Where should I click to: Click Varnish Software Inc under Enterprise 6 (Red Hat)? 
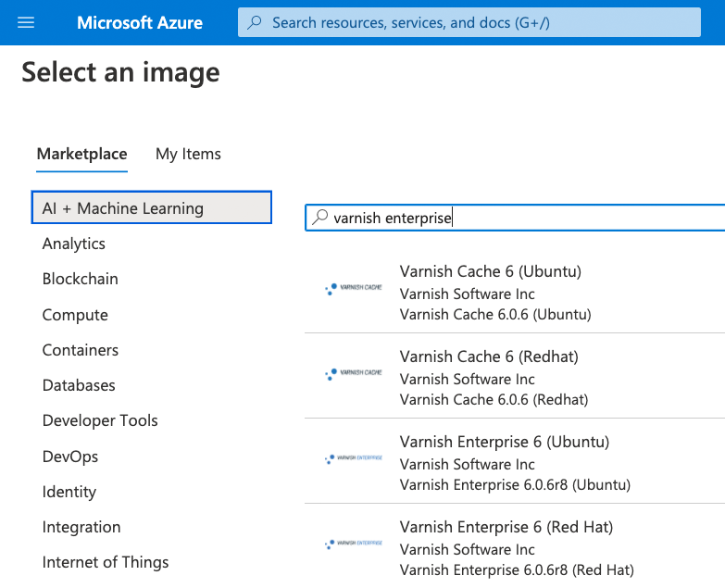coord(467,549)
